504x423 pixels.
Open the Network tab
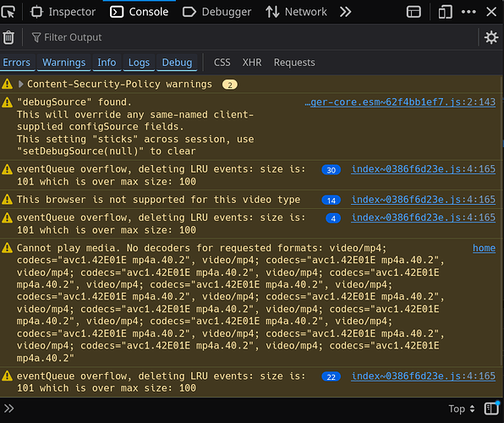pos(296,12)
